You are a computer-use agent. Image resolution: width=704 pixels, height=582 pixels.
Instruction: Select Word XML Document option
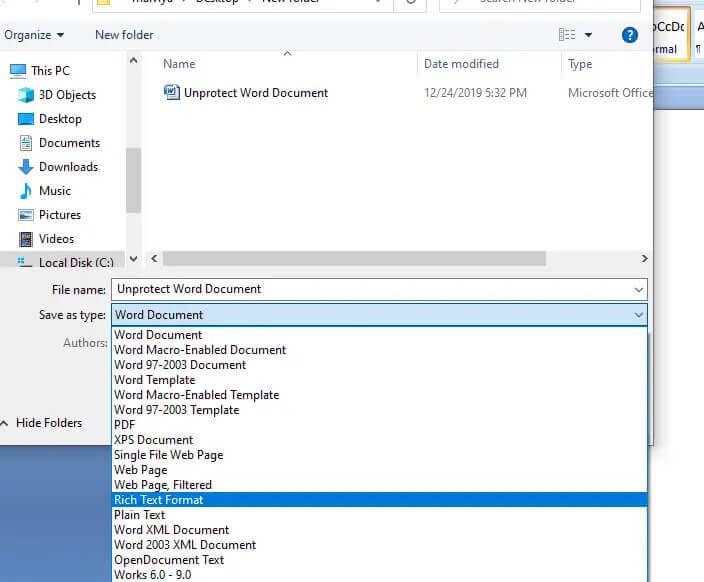(379, 530)
